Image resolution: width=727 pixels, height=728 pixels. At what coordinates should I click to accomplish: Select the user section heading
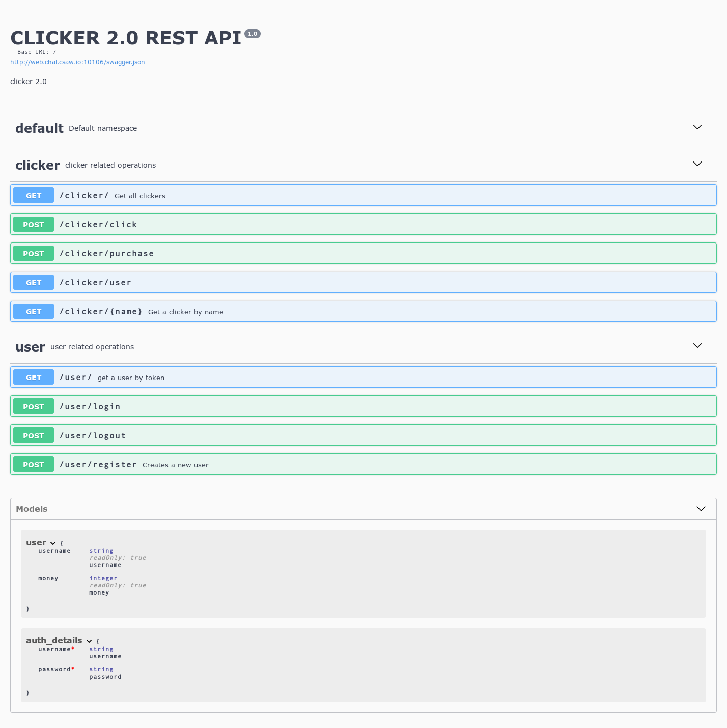point(30,347)
